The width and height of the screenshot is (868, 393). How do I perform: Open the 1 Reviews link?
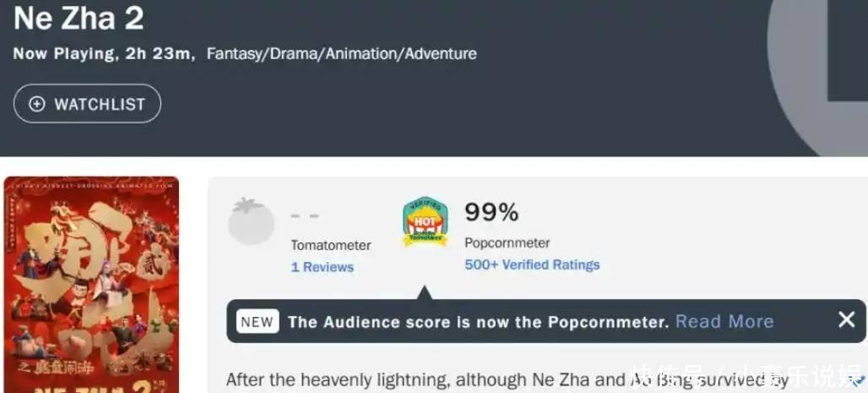[x=322, y=267]
